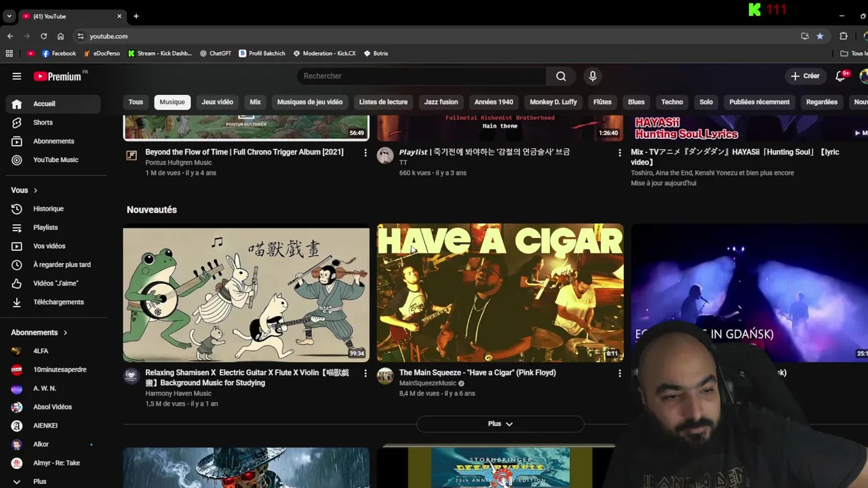Open YouTube Music from sidebar
The image size is (868, 488).
click(x=53, y=160)
